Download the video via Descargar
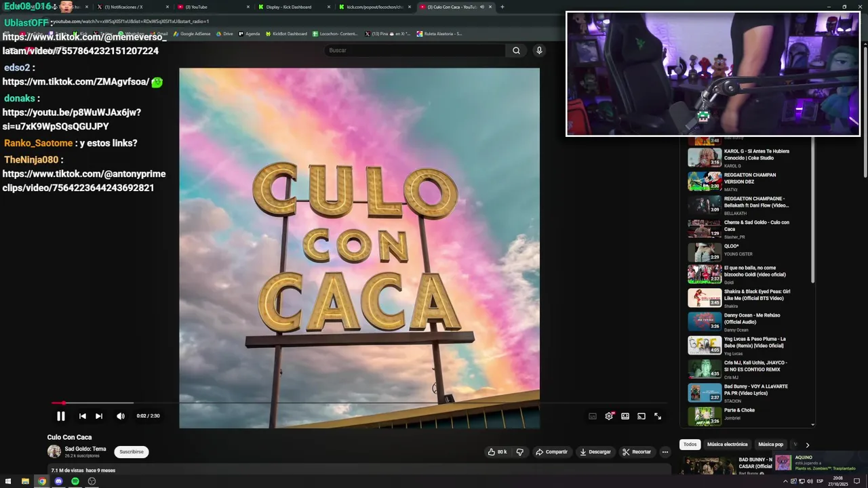Screen dimensions: 868x488 pyautogui.click(x=595, y=452)
